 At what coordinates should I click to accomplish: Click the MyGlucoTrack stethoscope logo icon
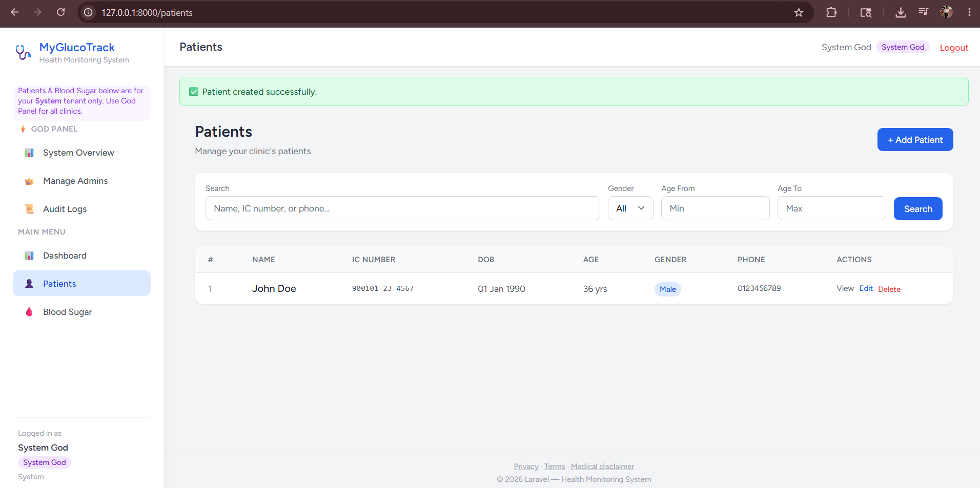click(23, 52)
